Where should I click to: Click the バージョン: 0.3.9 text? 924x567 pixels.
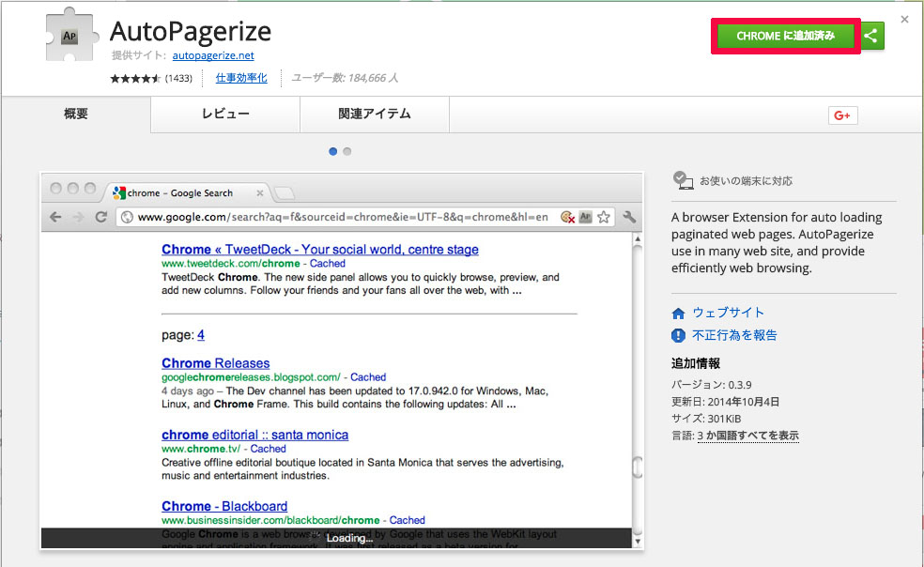[x=711, y=385]
